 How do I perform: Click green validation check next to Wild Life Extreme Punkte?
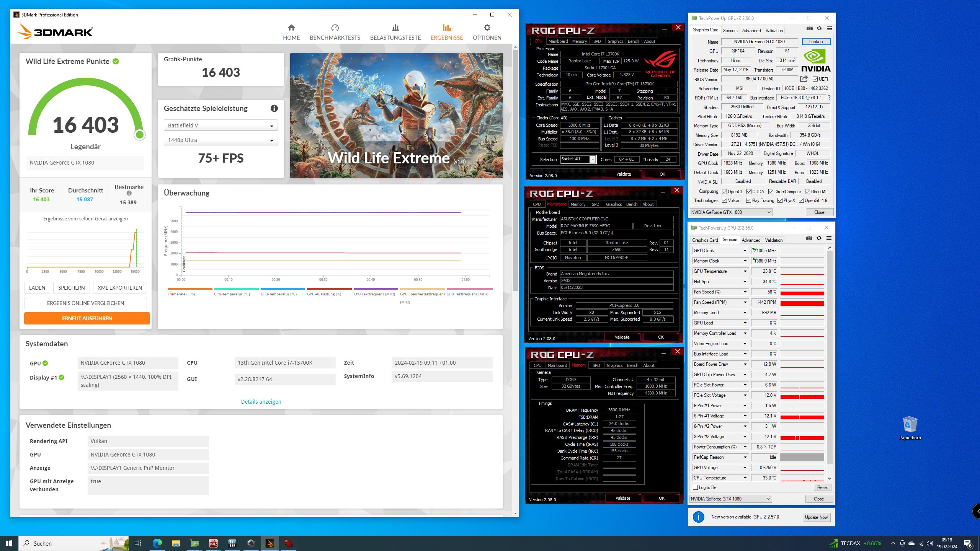click(x=116, y=61)
